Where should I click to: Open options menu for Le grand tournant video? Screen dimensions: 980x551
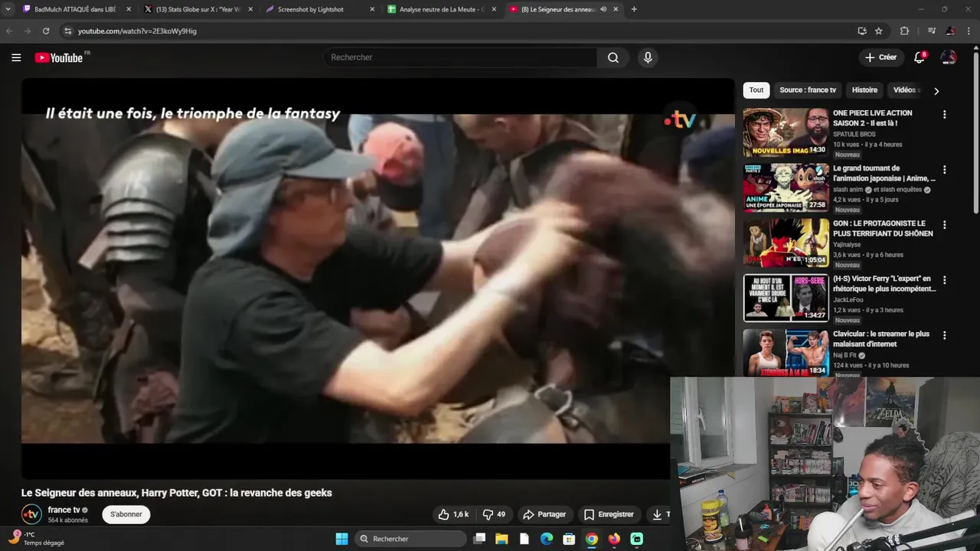click(x=944, y=170)
